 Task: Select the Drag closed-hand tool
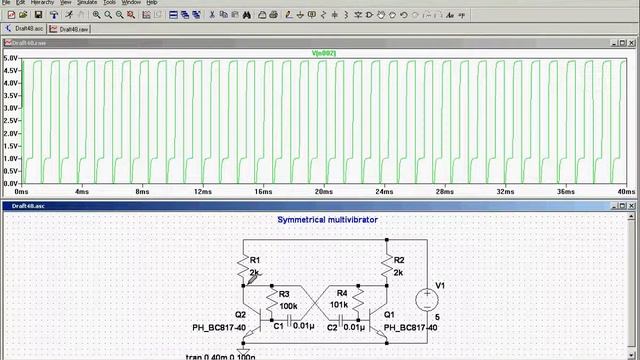tap(392, 15)
